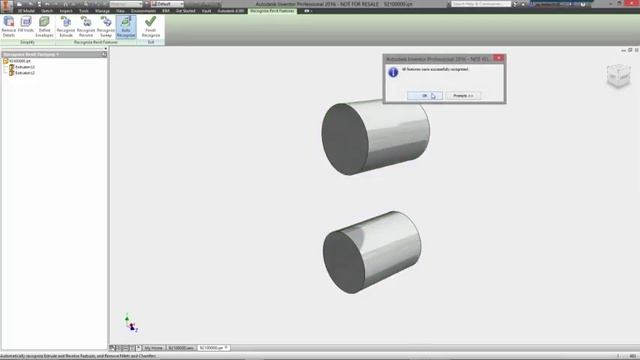Expand the ribbon display options arrow

click(x=307, y=11)
